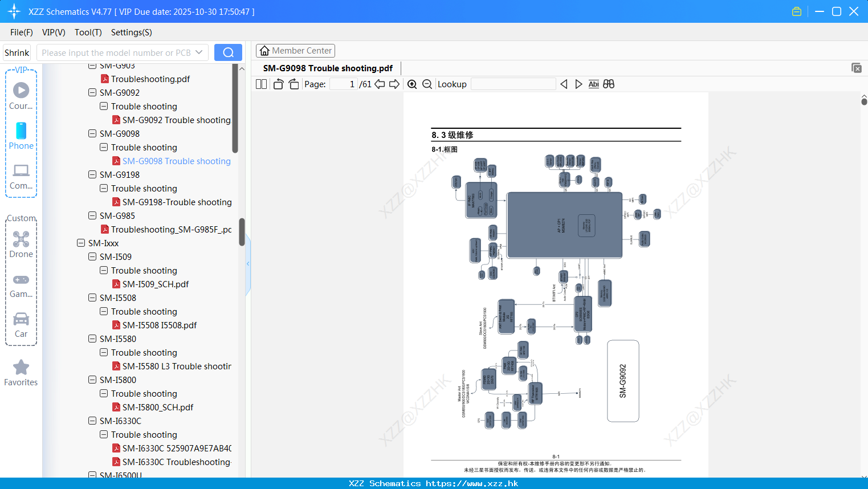Find previous lookup match triangle
The image size is (868, 489).
click(x=564, y=84)
